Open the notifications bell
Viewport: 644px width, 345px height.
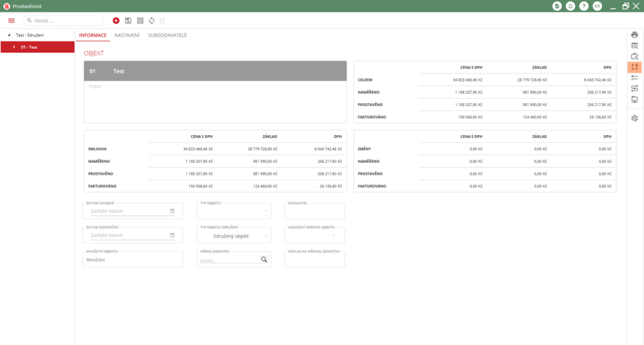[x=570, y=6]
